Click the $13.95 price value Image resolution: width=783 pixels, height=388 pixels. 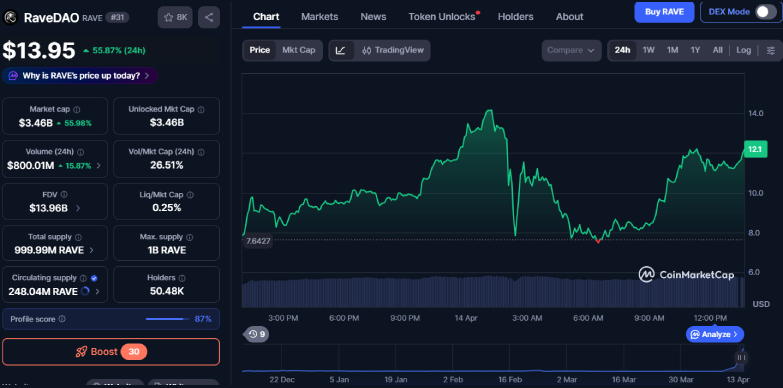(x=39, y=50)
